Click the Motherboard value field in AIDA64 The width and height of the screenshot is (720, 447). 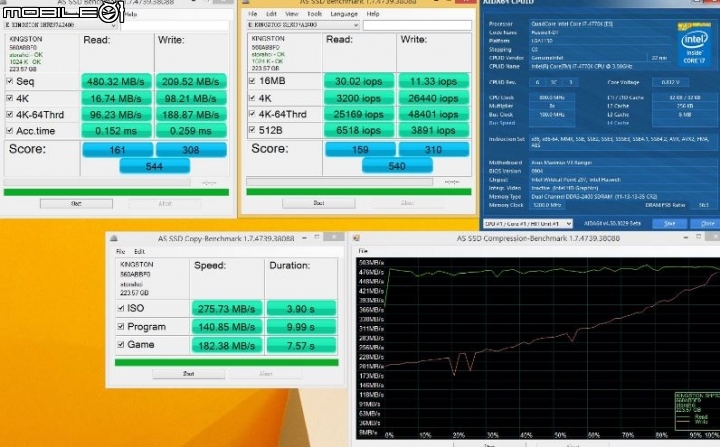622,162
